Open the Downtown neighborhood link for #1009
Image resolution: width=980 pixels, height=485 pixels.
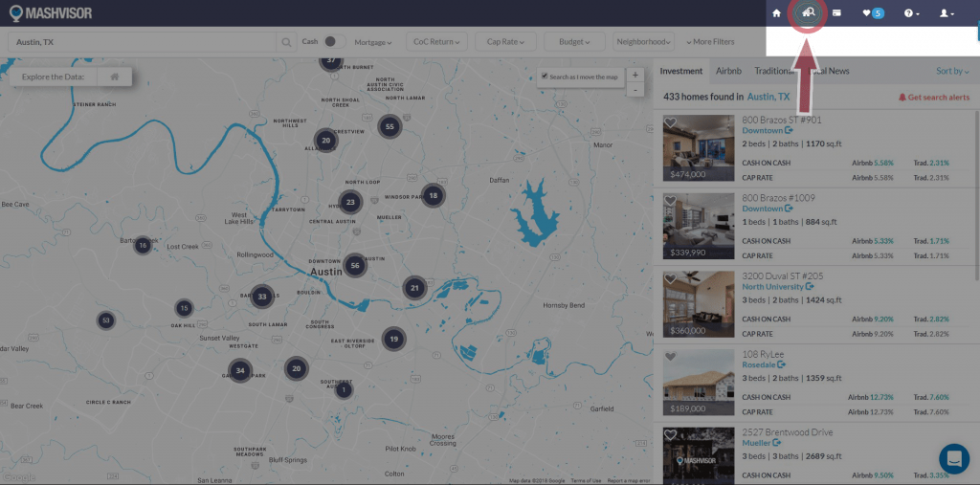click(x=767, y=209)
